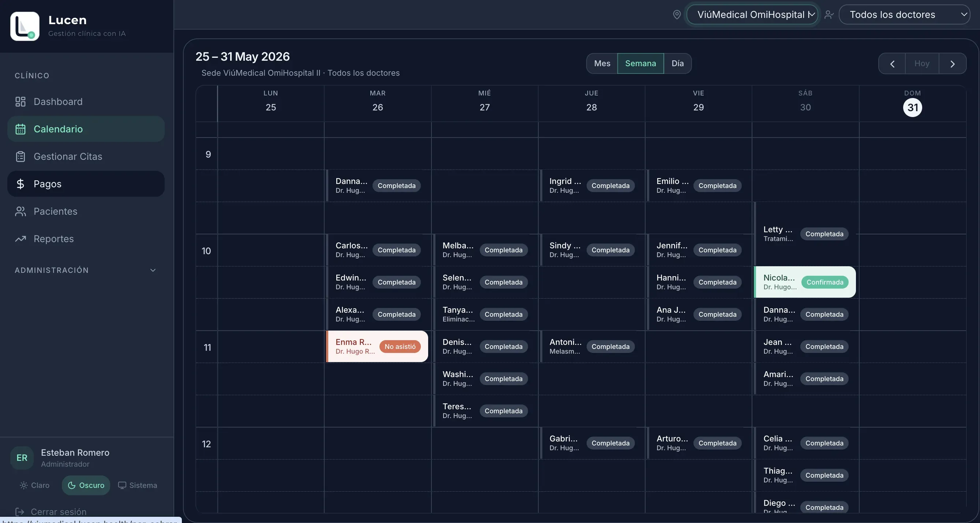Expand the Administración section
980x523 pixels.
click(x=86, y=270)
